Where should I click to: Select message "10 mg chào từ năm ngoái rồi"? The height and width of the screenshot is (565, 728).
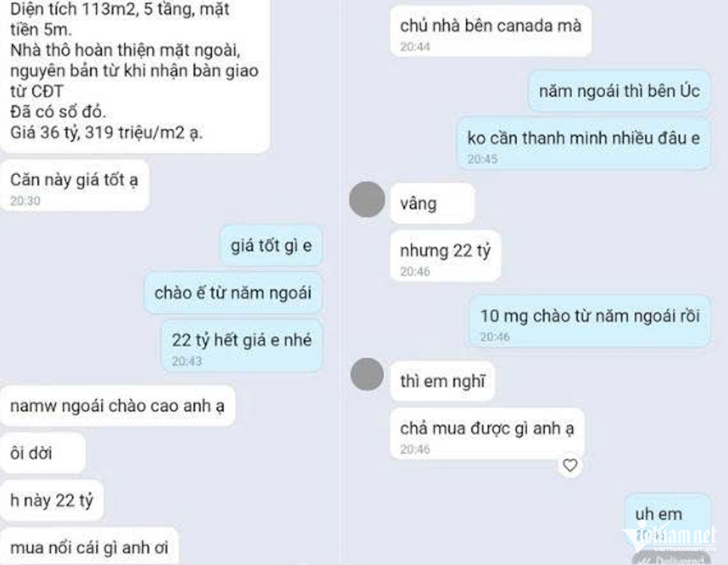coord(590,321)
